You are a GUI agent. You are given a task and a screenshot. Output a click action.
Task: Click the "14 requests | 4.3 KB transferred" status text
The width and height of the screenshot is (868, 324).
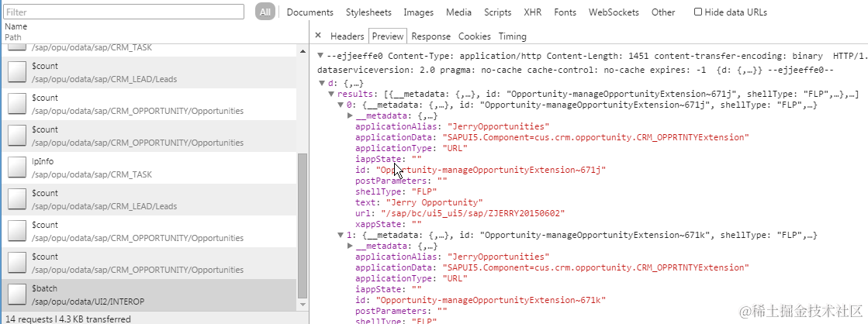tap(68, 319)
